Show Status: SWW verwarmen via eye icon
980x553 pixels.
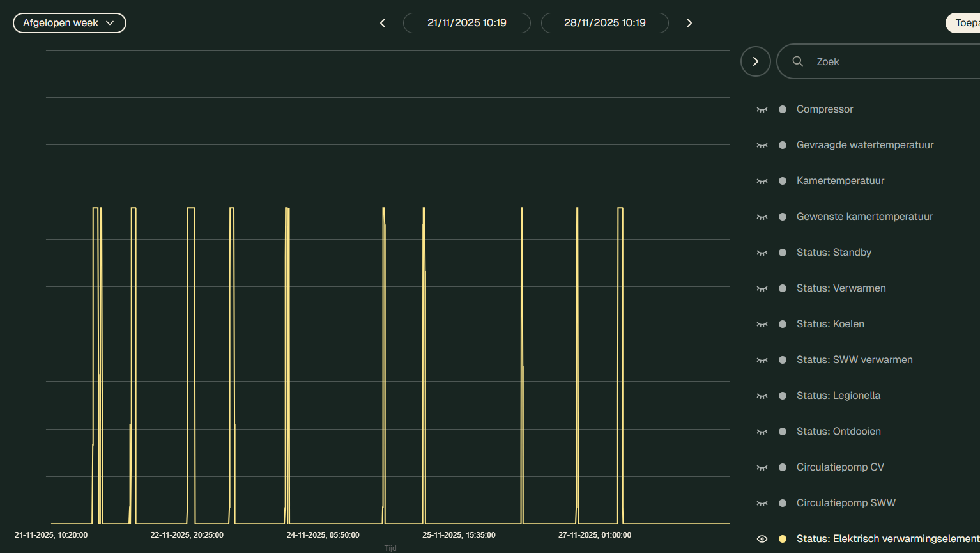click(x=762, y=360)
